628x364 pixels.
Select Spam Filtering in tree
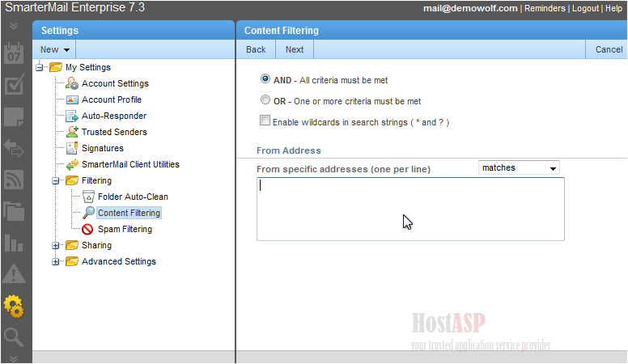pos(125,229)
